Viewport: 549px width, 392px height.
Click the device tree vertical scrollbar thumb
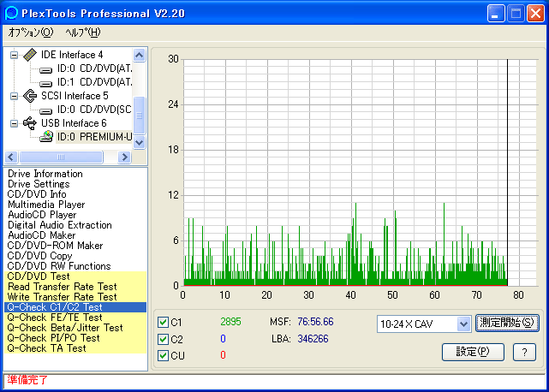[140, 116]
